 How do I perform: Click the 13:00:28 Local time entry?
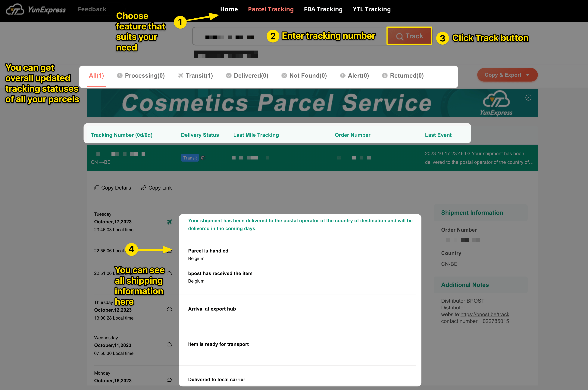click(114, 318)
